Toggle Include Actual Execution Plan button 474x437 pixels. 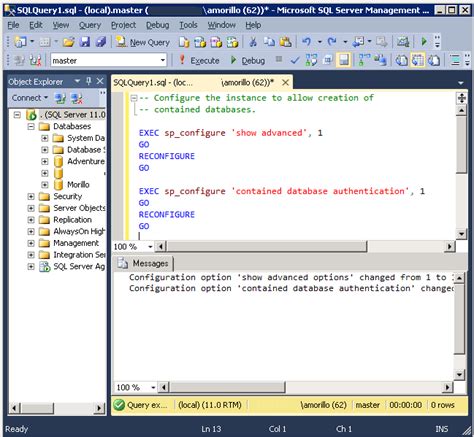coord(364,60)
